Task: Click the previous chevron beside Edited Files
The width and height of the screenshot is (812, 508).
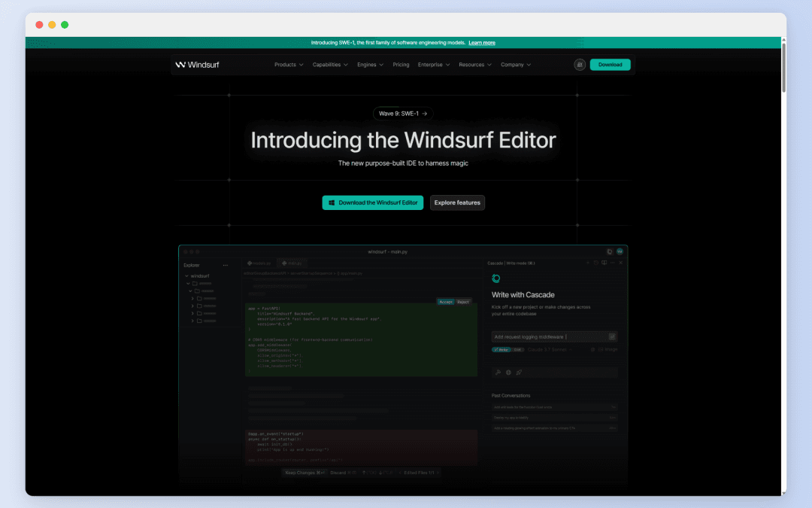Action: (400, 473)
